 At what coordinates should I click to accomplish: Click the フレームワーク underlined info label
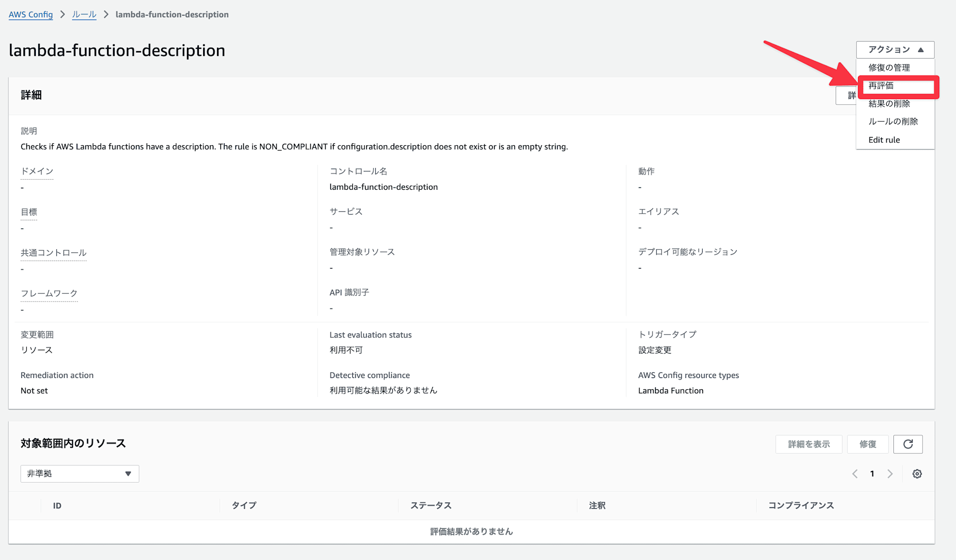click(x=49, y=293)
